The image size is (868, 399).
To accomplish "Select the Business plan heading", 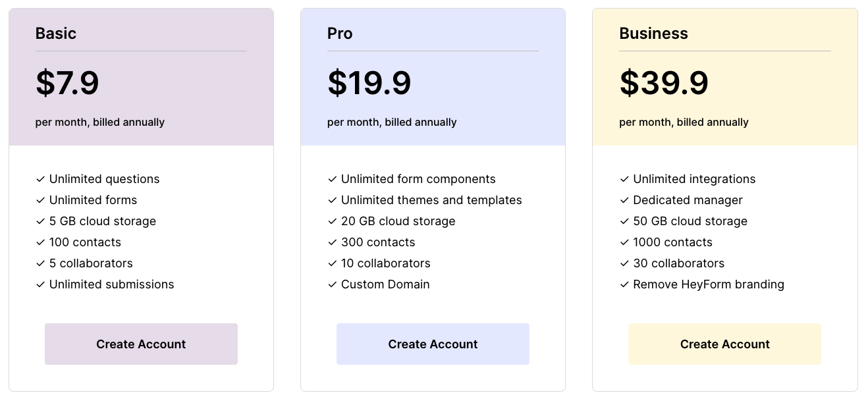I will click(653, 34).
